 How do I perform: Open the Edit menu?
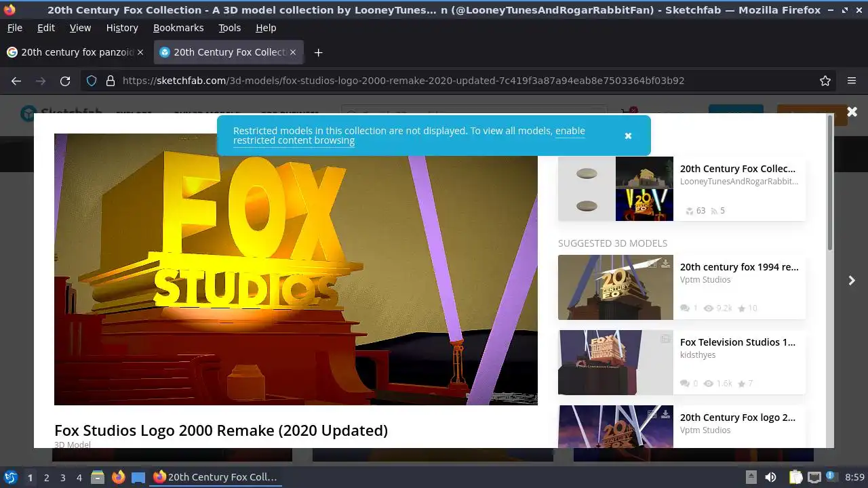pos(46,28)
